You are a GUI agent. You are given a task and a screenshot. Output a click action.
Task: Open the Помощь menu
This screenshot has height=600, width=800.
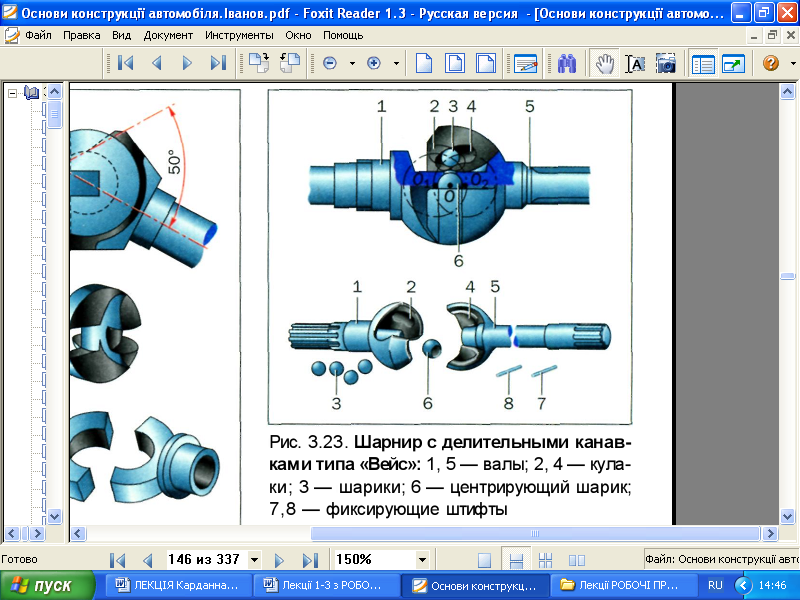point(343,35)
